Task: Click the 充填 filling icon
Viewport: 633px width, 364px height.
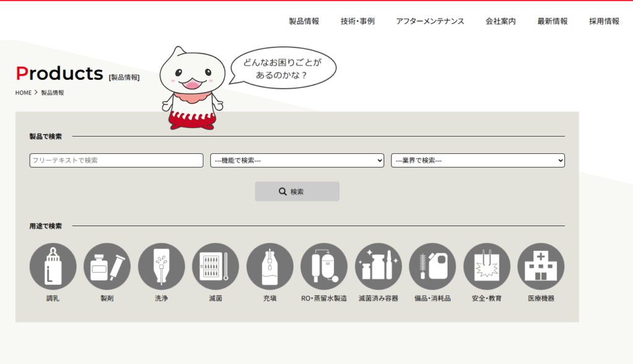Action: click(270, 266)
